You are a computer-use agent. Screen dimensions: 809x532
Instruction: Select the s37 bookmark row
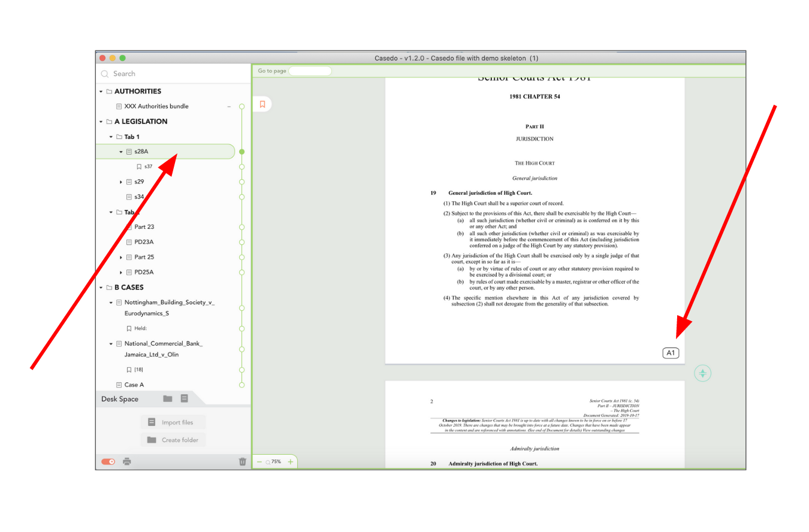149,167
